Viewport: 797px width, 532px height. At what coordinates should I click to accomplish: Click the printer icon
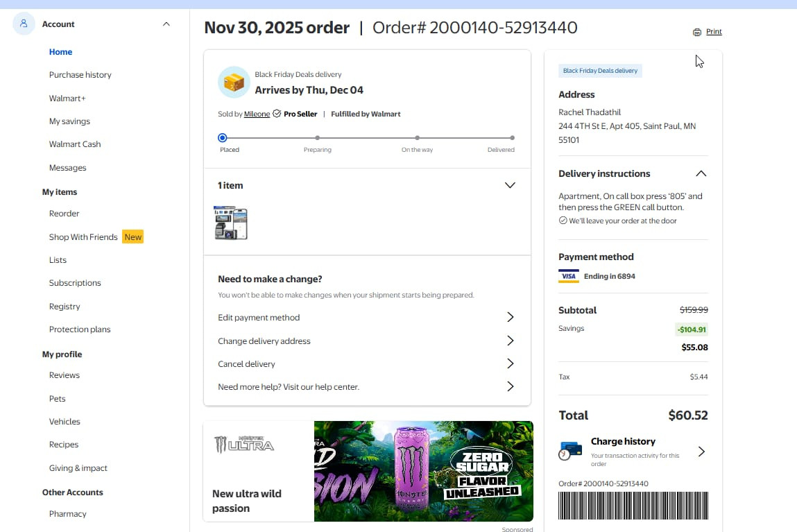click(697, 32)
